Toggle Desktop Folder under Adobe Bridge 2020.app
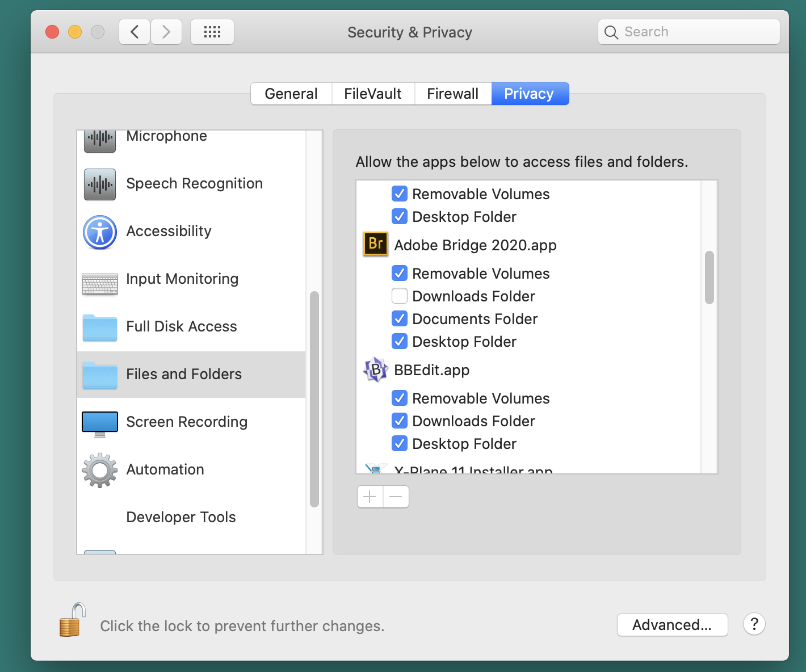The height and width of the screenshot is (672, 806). tap(400, 342)
